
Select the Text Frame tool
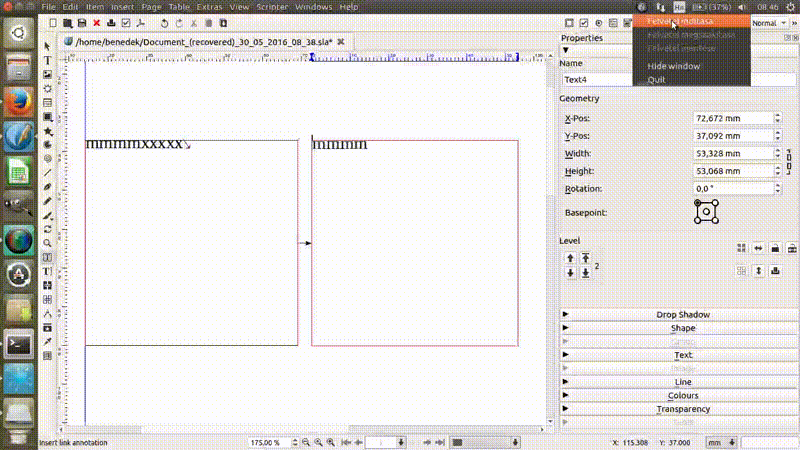[47, 60]
